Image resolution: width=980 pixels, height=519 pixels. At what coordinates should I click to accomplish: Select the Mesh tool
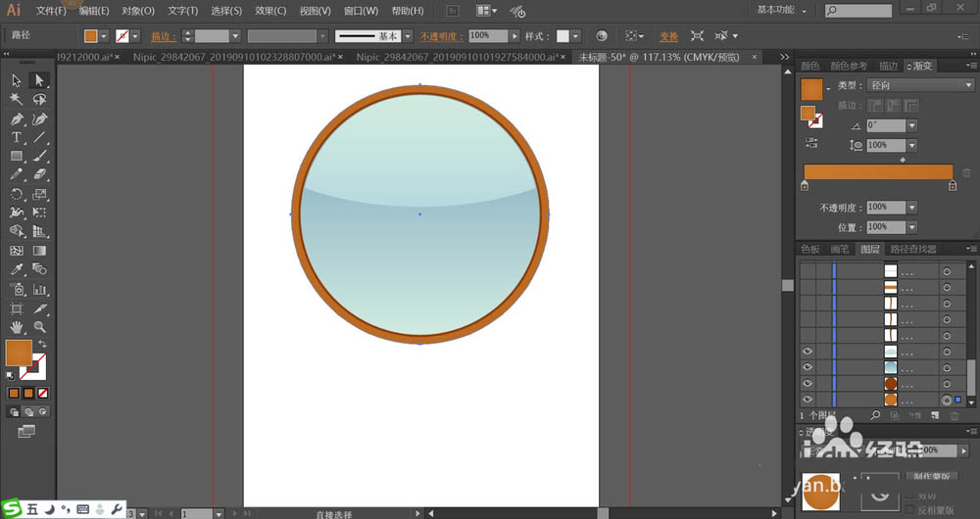click(x=17, y=251)
